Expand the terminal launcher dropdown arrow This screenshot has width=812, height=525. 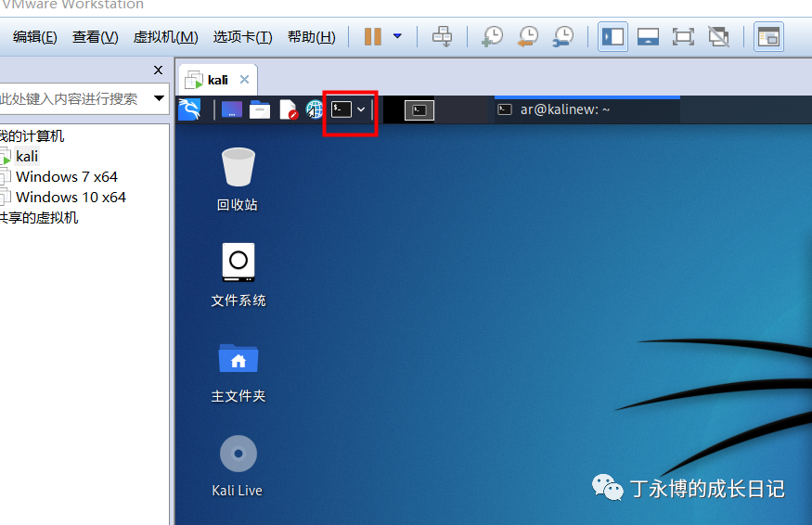pos(362,109)
